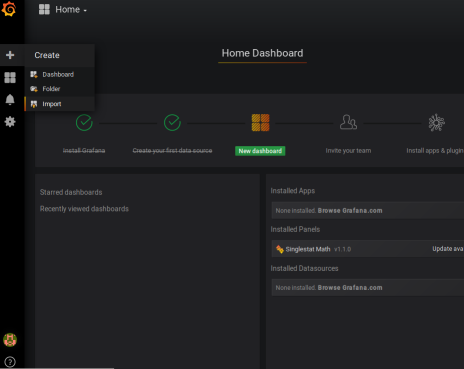This screenshot has height=369, width=464.
Task: Click Installed Apps heading
Action: pyautogui.click(x=293, y=191)
